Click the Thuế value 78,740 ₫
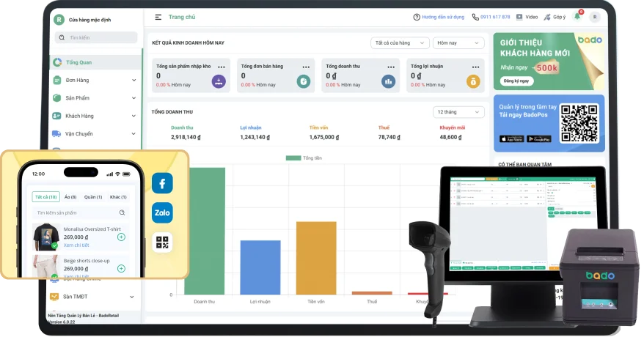This screenshot has height=337, width=644. (389, 137)
